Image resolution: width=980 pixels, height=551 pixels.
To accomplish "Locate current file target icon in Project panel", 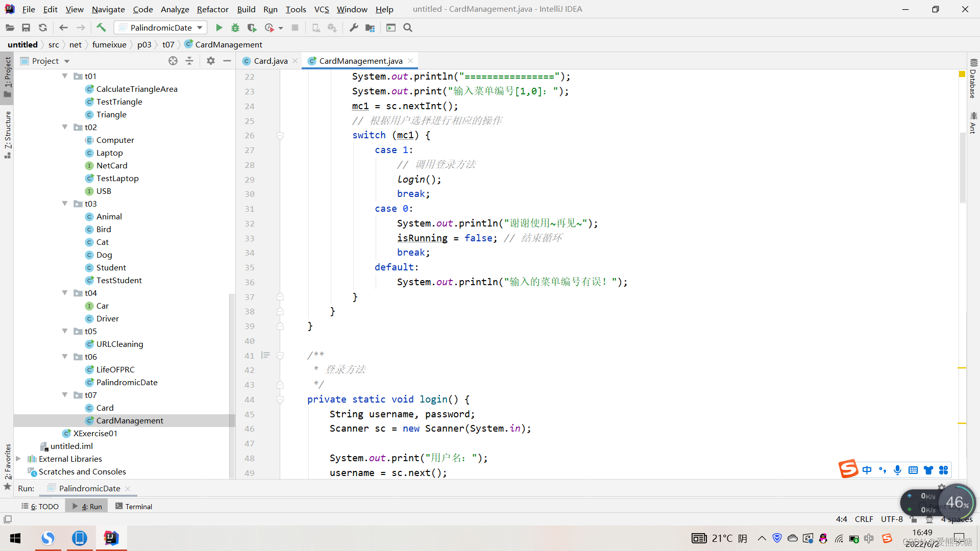I will [x=173, y=61].
